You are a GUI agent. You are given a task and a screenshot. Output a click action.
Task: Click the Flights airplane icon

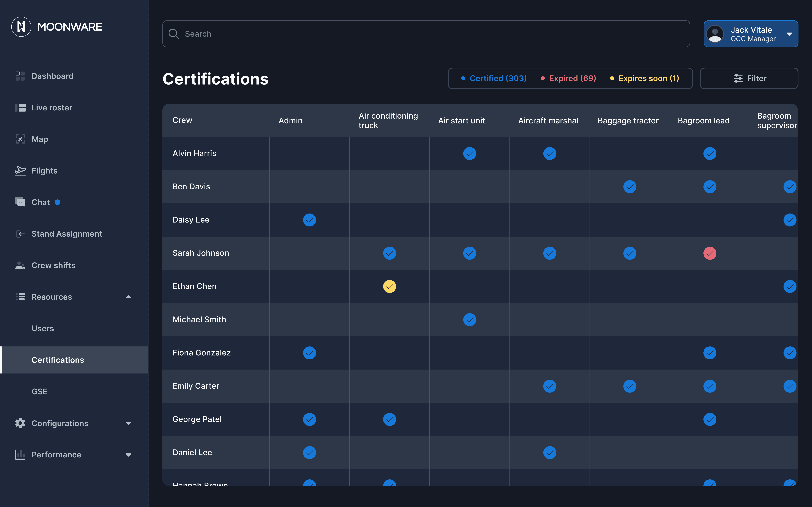click(20, 171)
